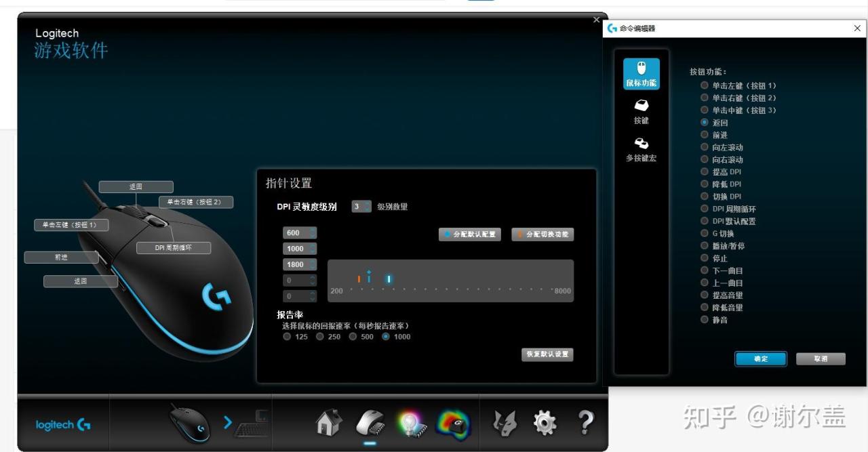Click the 1800 DPI value stepper
868x452 pixels.
click(300, 265)
